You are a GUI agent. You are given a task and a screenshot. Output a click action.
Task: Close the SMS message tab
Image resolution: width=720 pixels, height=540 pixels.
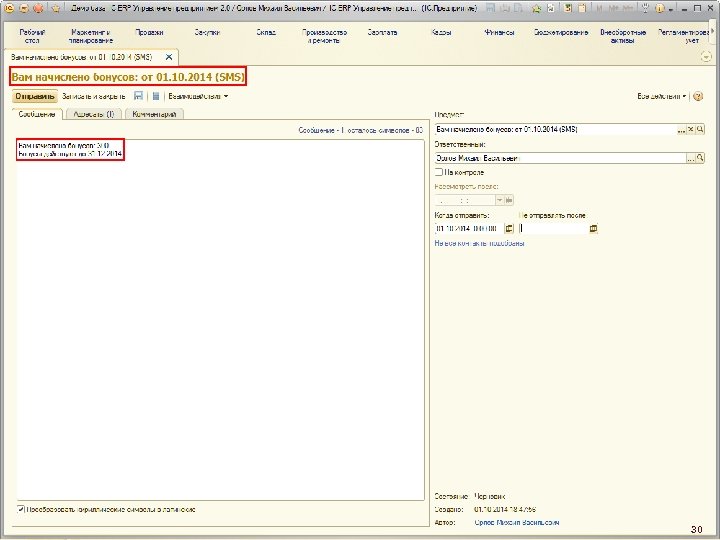pyautogui.click(x=169, y=57)
